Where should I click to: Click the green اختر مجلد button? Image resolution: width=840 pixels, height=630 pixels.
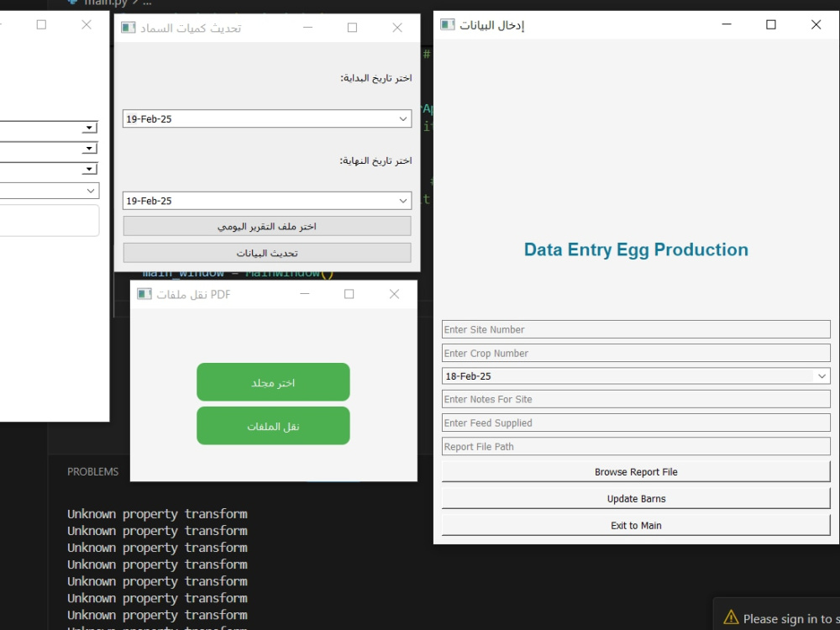(x=273, y=382)
